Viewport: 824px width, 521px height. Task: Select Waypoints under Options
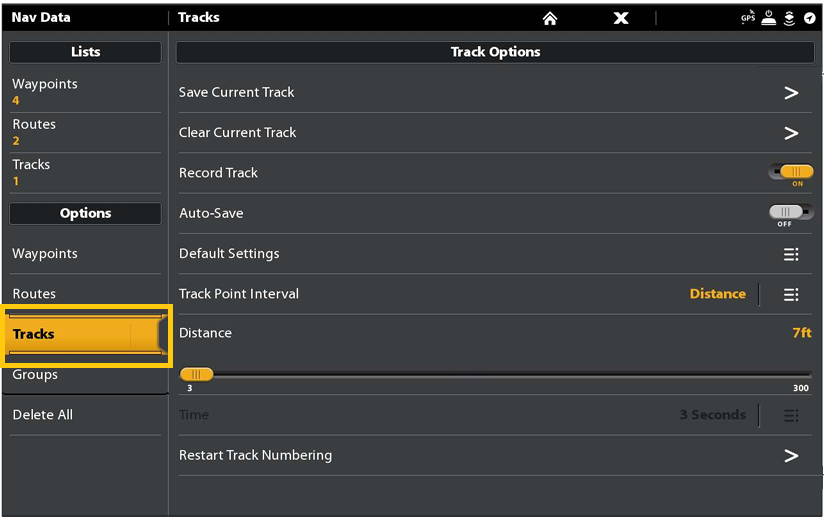[85, 254]
